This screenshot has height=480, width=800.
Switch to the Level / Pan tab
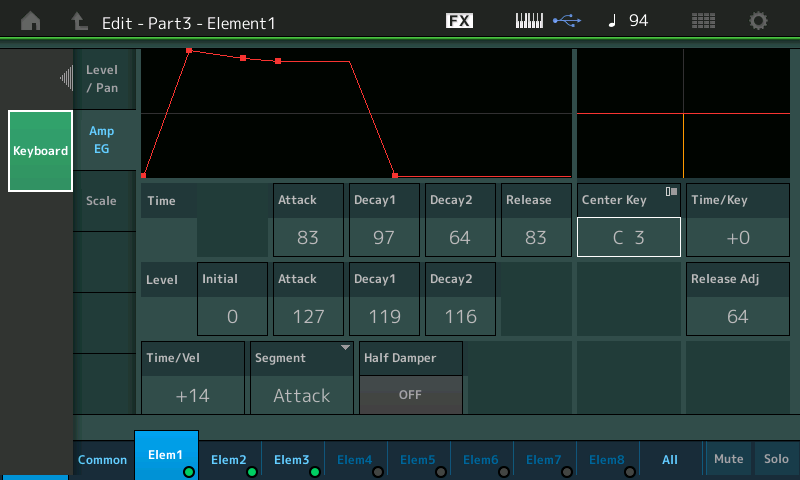coord(102,79)
